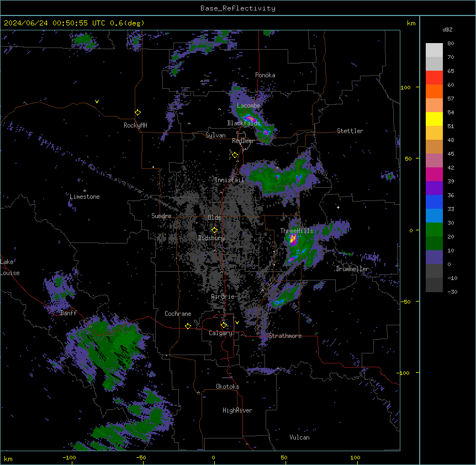Click the RockyMH label
476x465 pixels.
(135, 125)
